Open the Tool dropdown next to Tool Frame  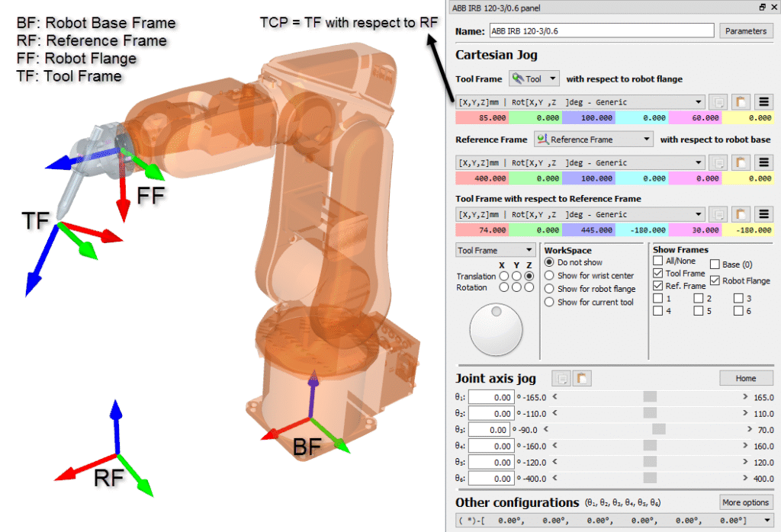(533, 78)
